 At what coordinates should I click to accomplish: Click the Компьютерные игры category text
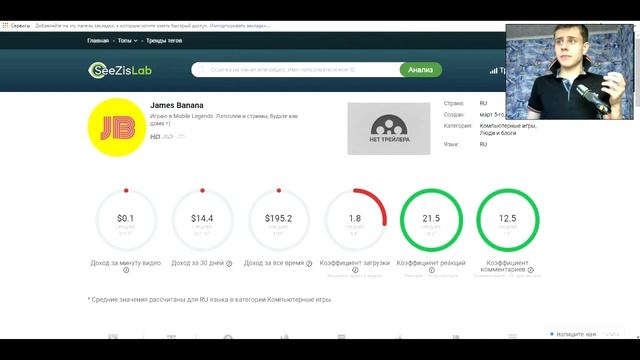tap(508, 126)
